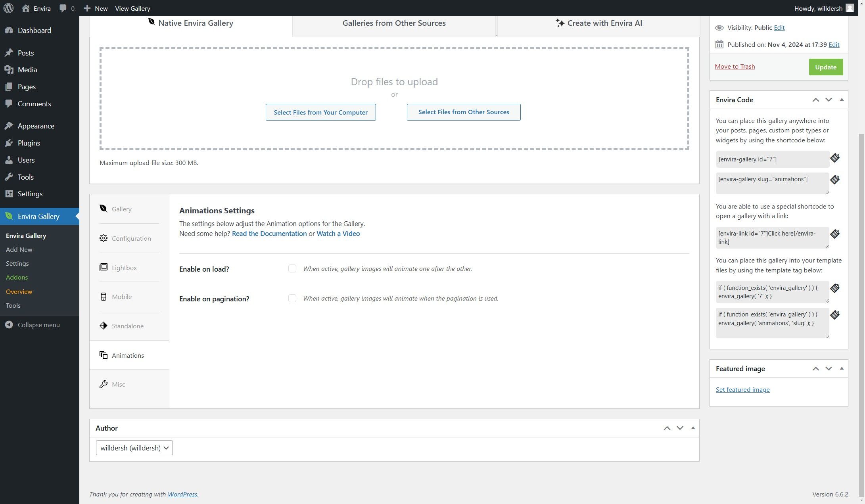Open Appearance sidebar menu
This screenshot has width=865, height=504.
40,126
